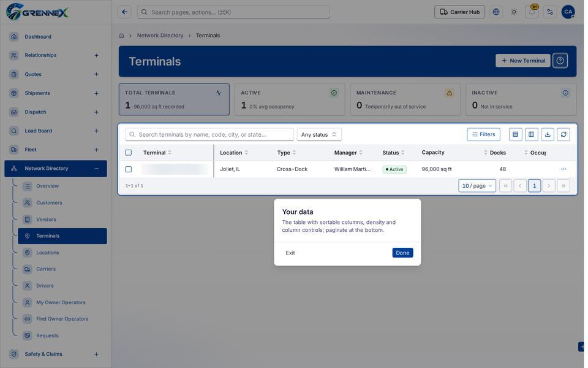588x368 pixels.
Task: Select all rows with header checkbox
Action: point(128,153)
